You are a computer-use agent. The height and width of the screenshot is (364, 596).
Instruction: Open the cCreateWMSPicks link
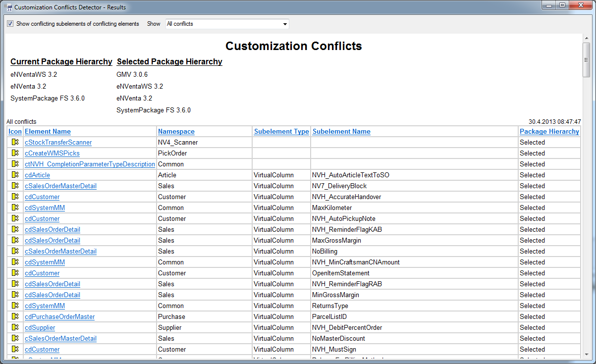(x=52, y=153)
